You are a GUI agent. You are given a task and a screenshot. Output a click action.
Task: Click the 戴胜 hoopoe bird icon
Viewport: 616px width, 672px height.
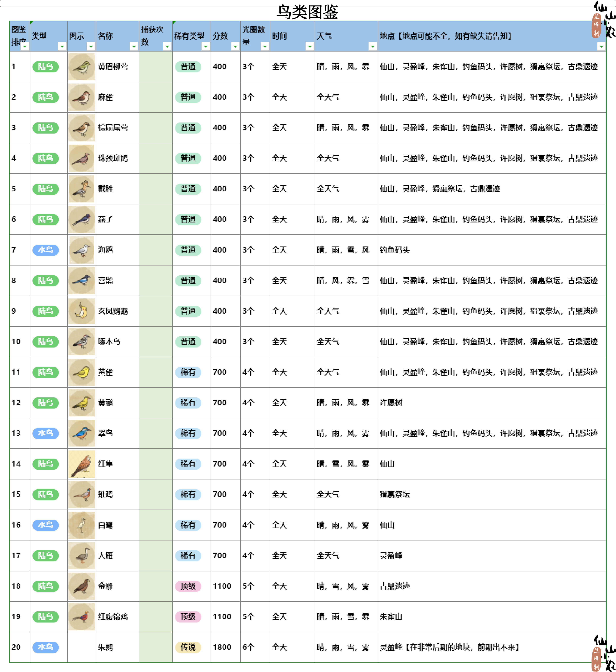point(82,189)
